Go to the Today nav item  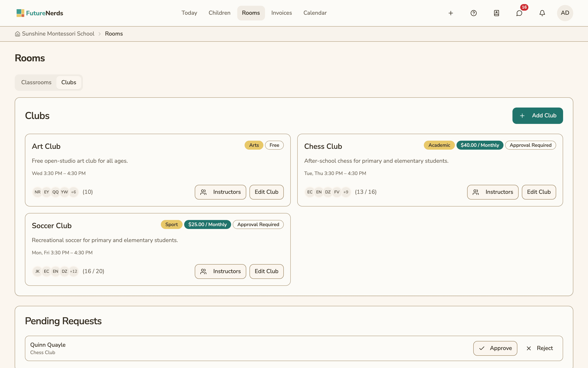pyautogui.click(x=189, y=13)
